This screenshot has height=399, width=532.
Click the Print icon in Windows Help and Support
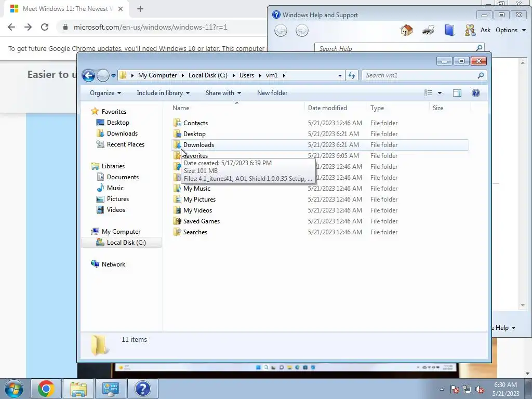(x=428, y=30)
